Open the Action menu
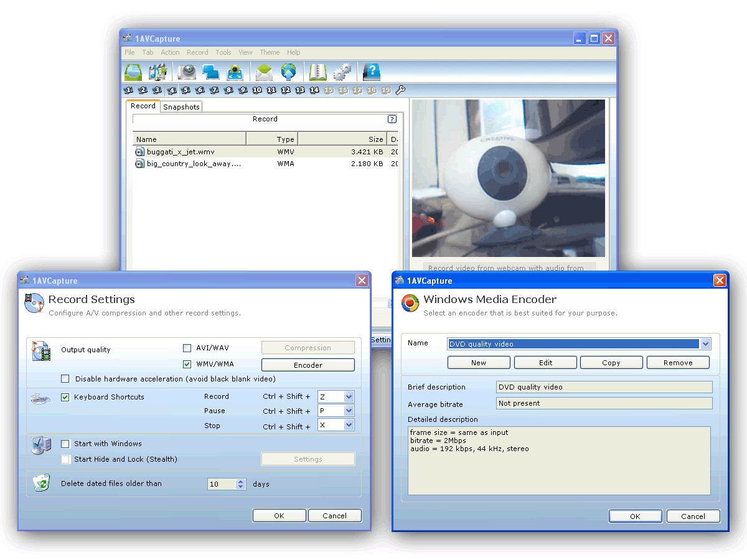Viewport: 747px width, 560px height. 170,52
